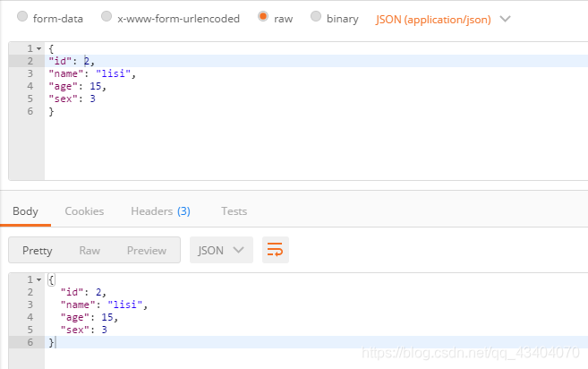The image size is (588, 369).
Task: Collapse the request body JSON at line 1
Action: (38, 48)
